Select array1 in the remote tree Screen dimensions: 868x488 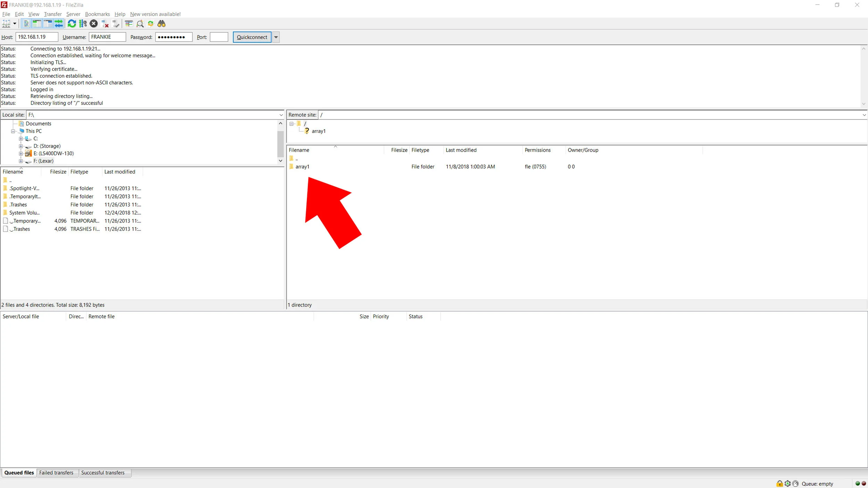[318, 131]
